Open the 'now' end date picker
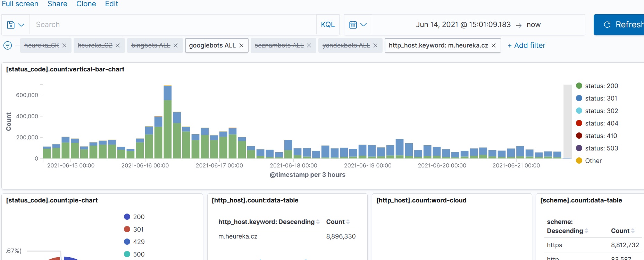This screenshot has width=644, height=260. (x=534, y=25)
